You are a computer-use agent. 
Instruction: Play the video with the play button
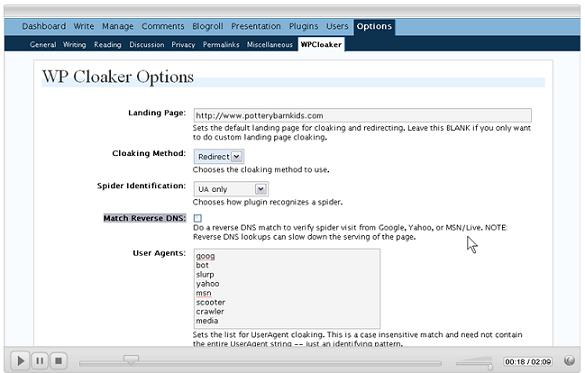point(20,361)
